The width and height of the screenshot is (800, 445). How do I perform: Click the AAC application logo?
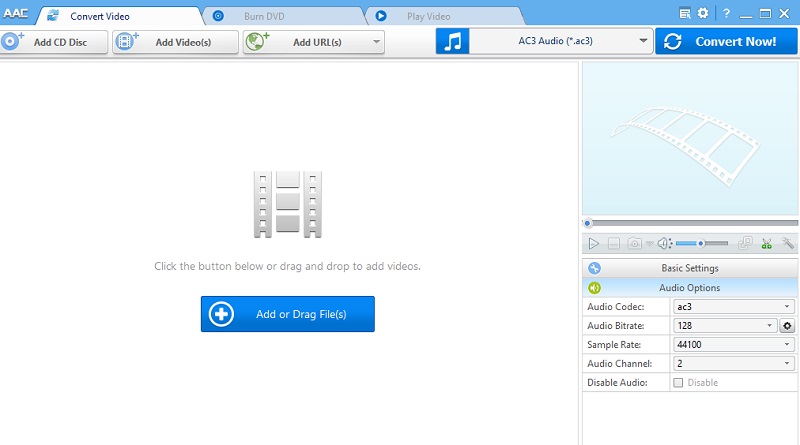click(15, 14)
